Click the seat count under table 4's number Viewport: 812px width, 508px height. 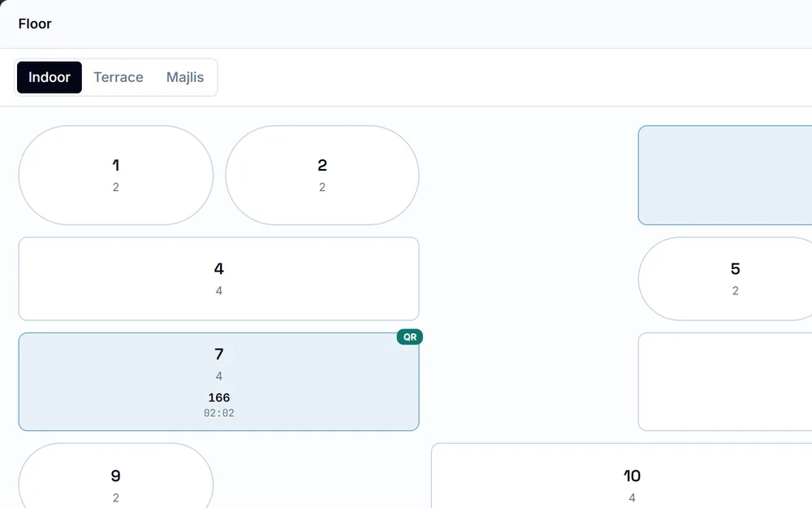[219, 291]
